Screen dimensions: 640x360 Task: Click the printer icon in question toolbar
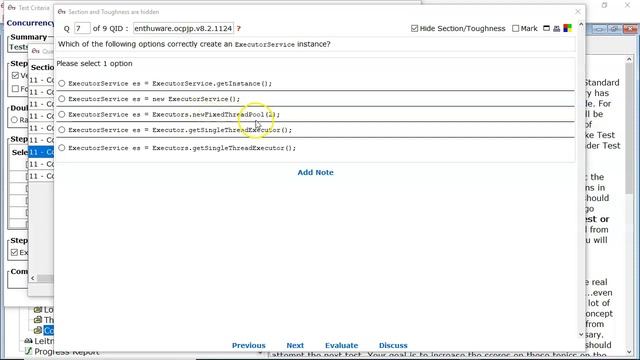557,29
